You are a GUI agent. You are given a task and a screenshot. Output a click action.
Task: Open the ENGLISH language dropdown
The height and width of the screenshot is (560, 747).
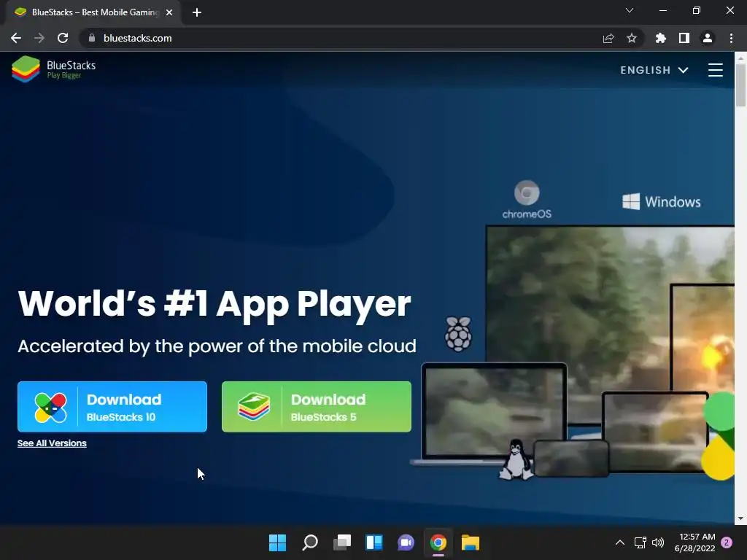pos(654,70)
